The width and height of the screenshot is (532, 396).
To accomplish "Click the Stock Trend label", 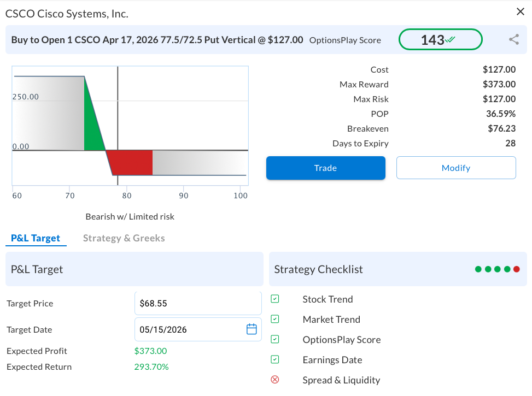I will (328, 299).
